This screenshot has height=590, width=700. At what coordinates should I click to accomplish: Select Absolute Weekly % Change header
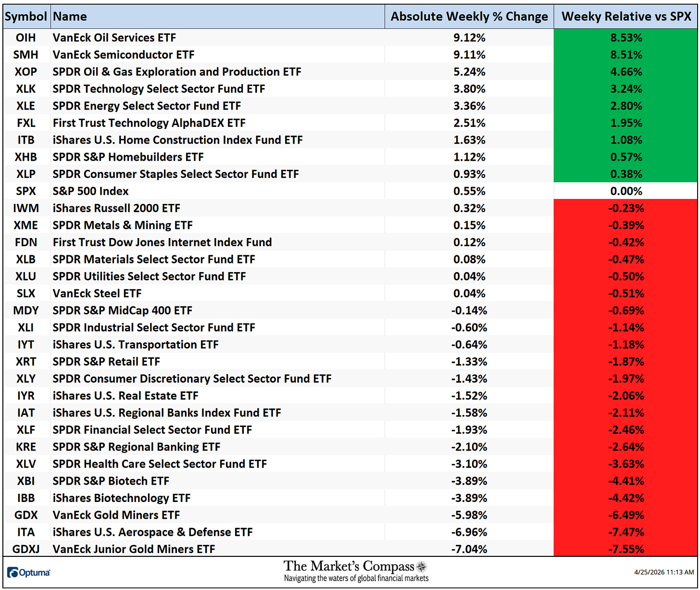tap(469, 16)
